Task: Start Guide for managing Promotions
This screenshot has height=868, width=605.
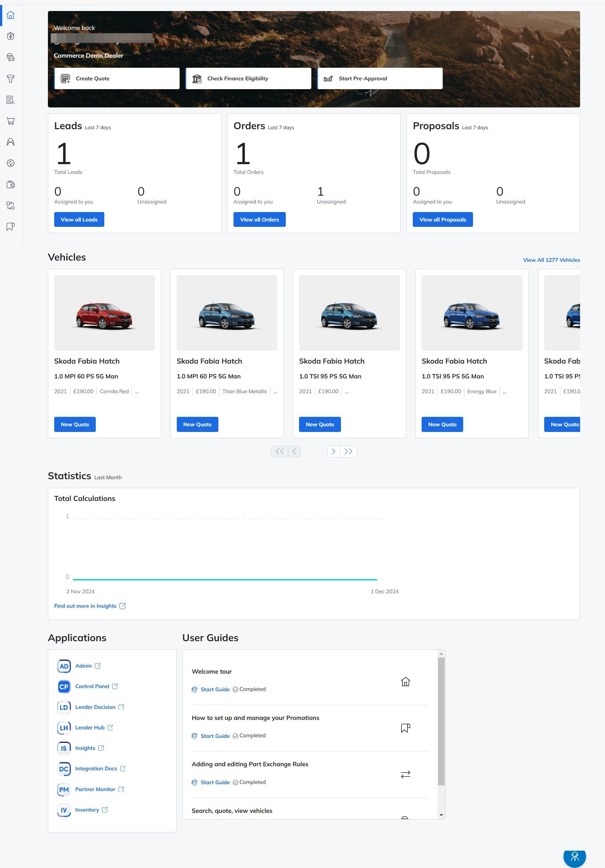Action: pos(210,736)
